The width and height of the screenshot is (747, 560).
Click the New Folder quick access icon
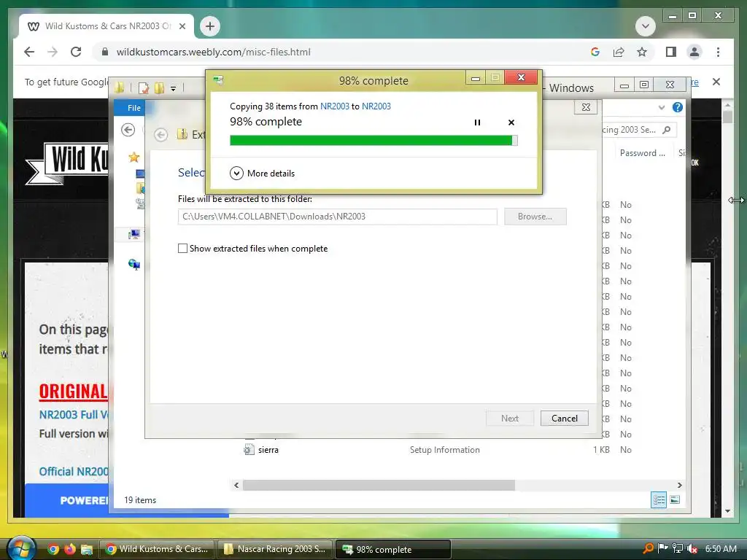point(159,87)
